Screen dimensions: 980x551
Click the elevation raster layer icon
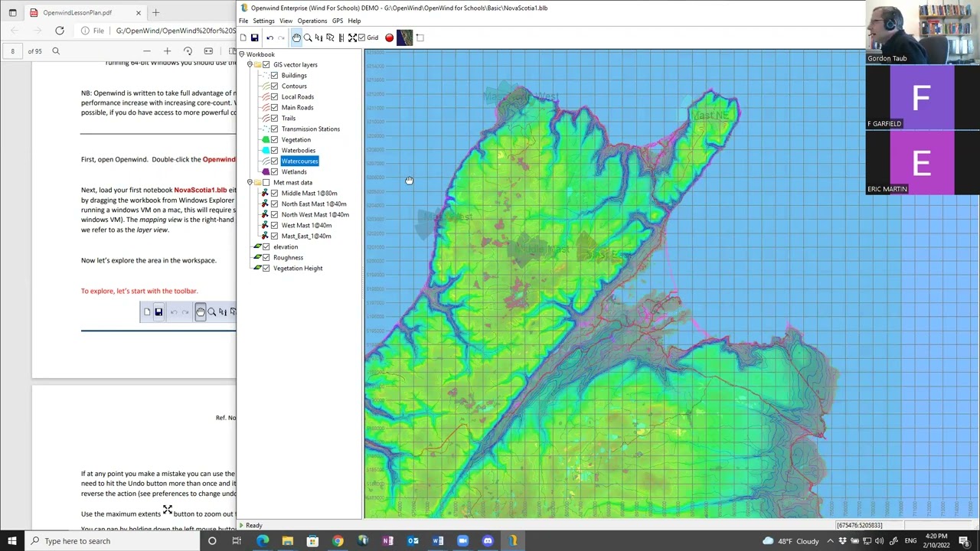pyautogui.click(x=257, y=246)
